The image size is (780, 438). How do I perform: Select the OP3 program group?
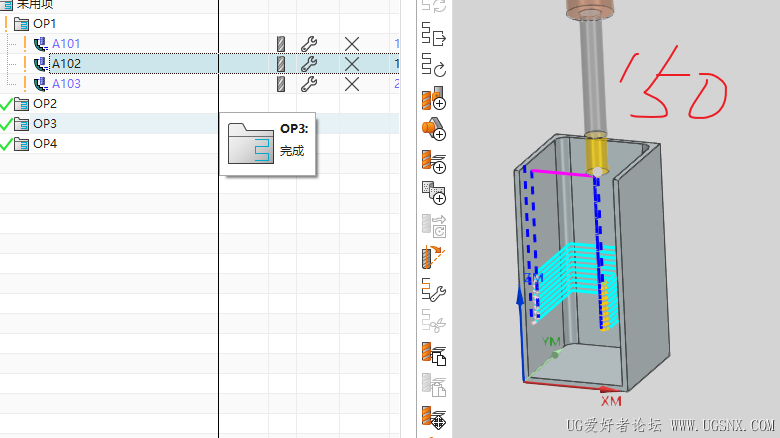[x=45, y=123]
